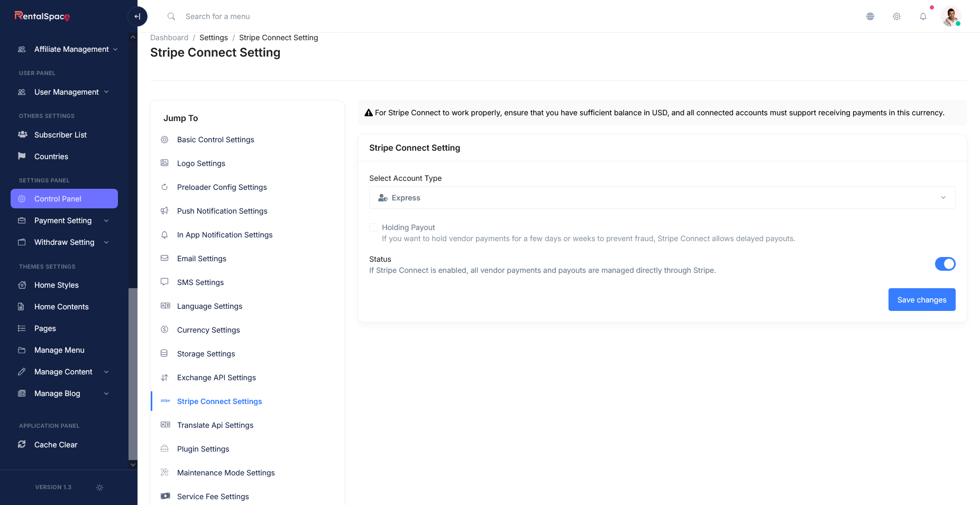Click the Currency Settings dollar icon
This screenshot has width=980, height=505.
[x=164, y=329]
